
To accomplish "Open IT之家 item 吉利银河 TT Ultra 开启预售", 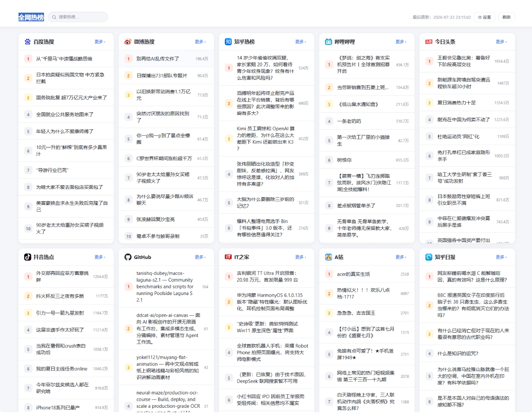I will pyautogui.click(x=267, y=276).
